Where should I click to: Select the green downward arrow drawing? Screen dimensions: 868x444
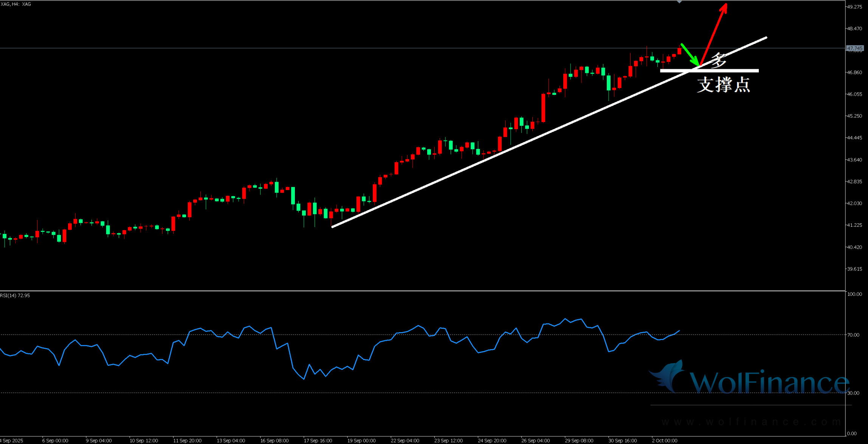(690, 54)
